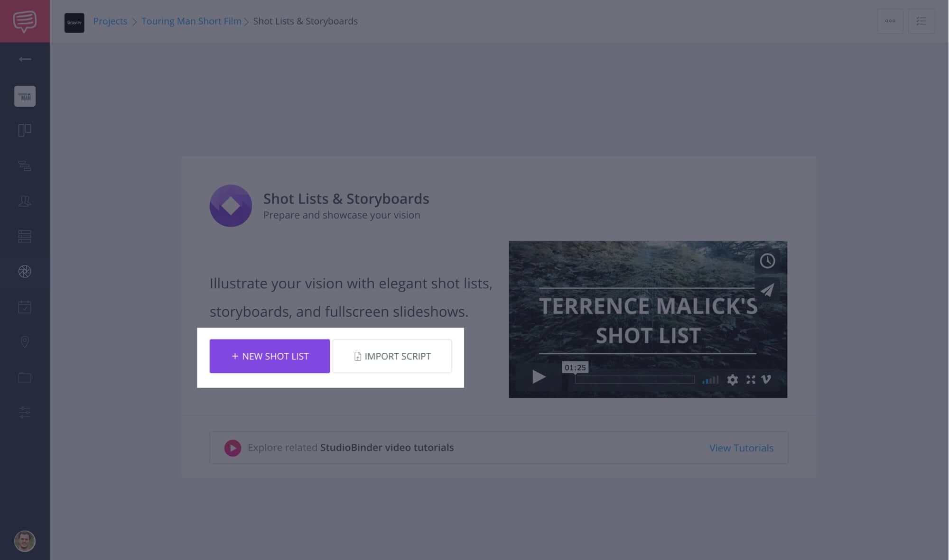This screenshot has height=560, width=949.
Task: Open the Touring Man project thumbnail in sidebar
Action: tap(25, 96)
